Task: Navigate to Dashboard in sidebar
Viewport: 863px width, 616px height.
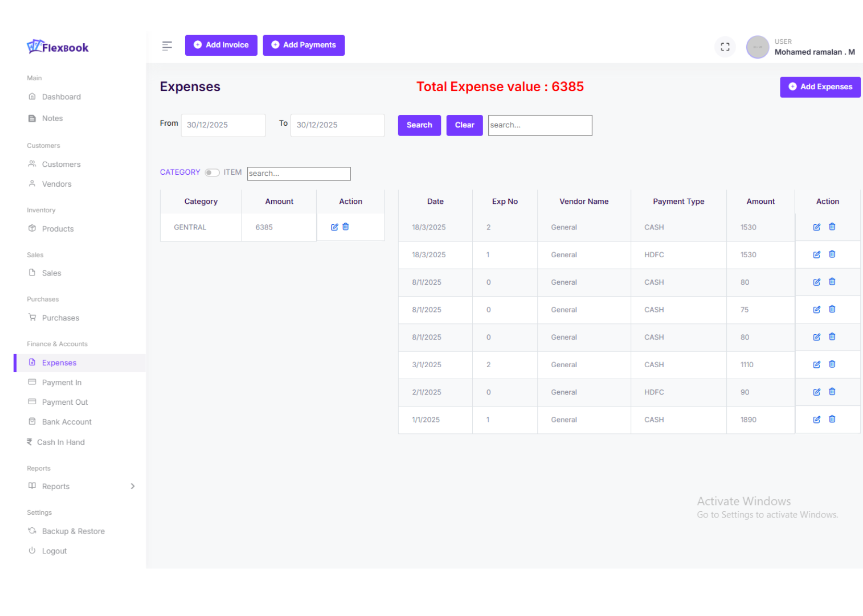Action: click(61, 97)
